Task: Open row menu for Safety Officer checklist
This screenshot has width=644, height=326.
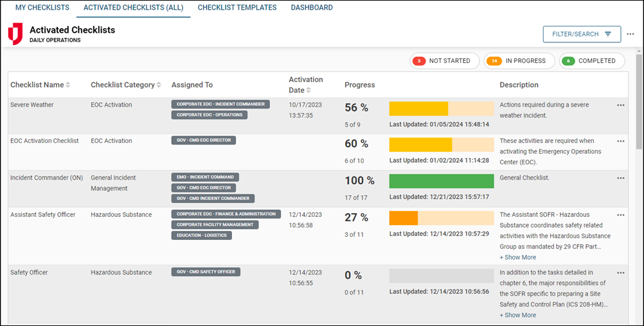Action: 620,273
